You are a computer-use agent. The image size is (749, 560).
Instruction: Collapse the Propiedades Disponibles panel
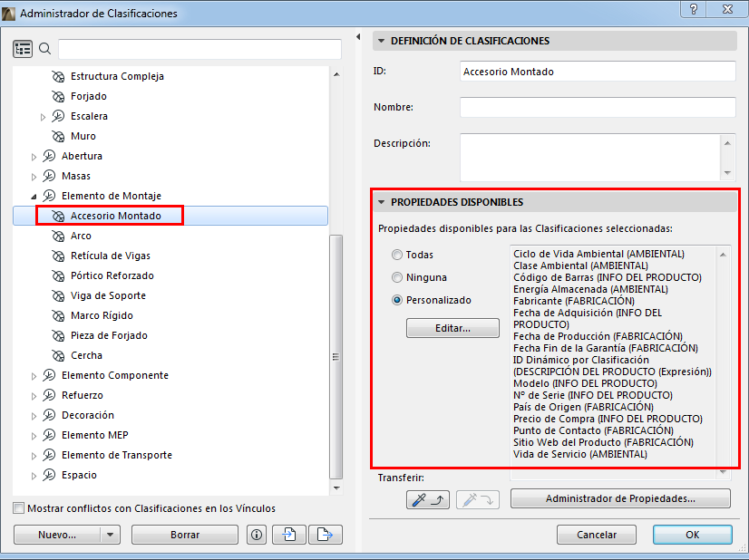pos(381,202)
